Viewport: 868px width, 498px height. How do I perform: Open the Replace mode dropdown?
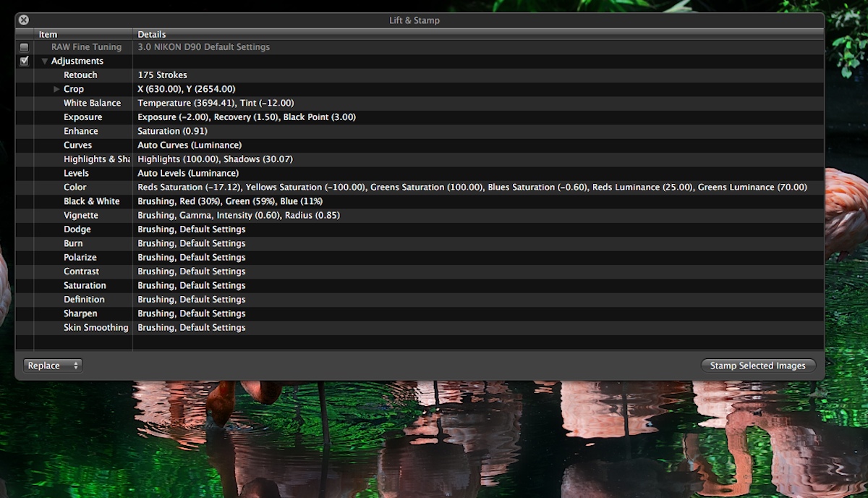coord(53,366)
